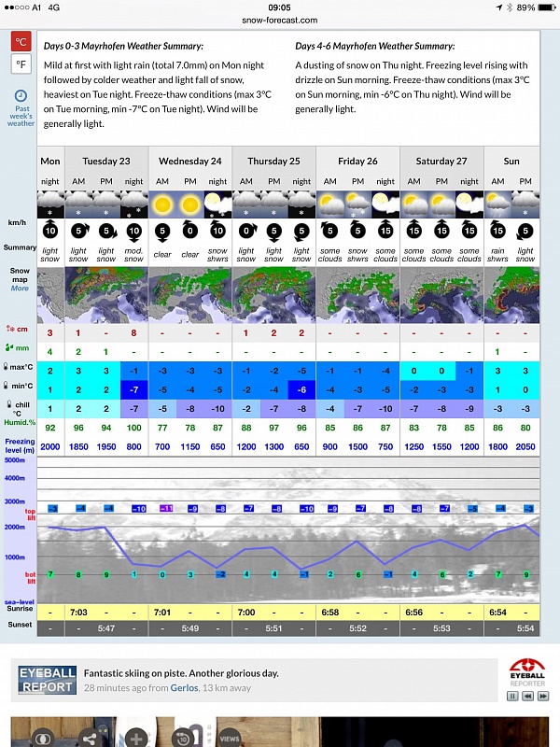Screen dimensions: 560x747
Task: Click Tuesday night moderate snow weather icon
Action: (133, 204)
